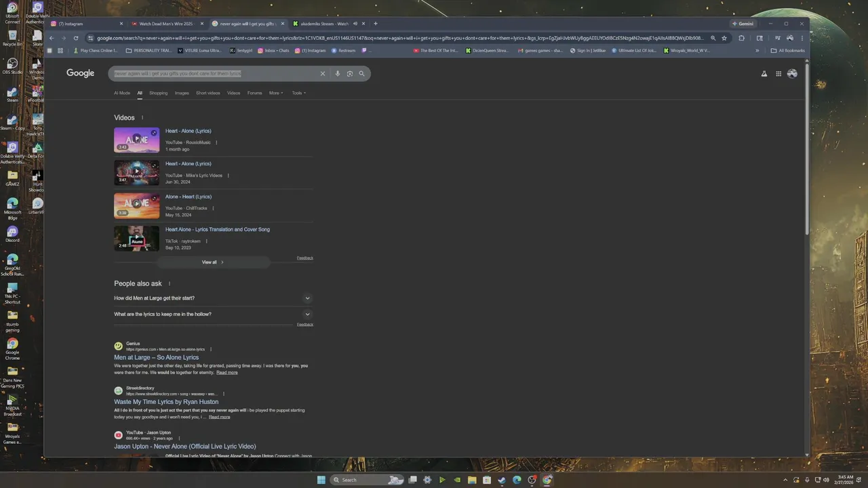
Task: Show more bookmarks with the chevron
Action: tap(757, 50)
